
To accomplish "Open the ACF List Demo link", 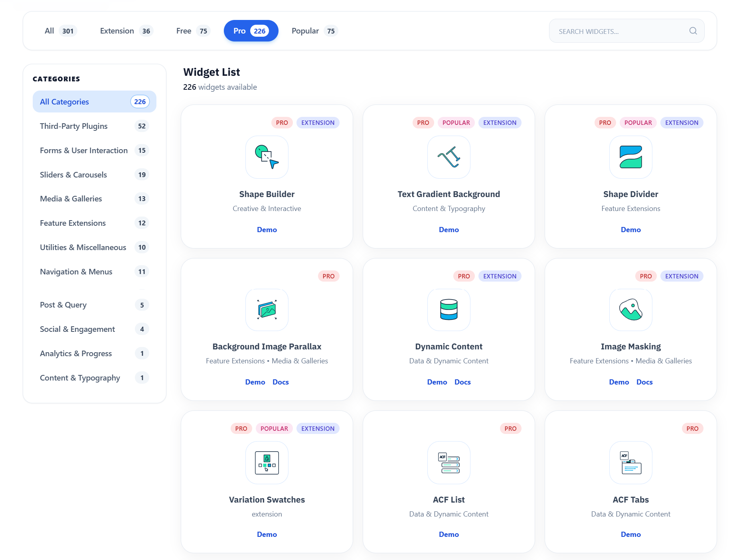I will (x=449, y=534).
